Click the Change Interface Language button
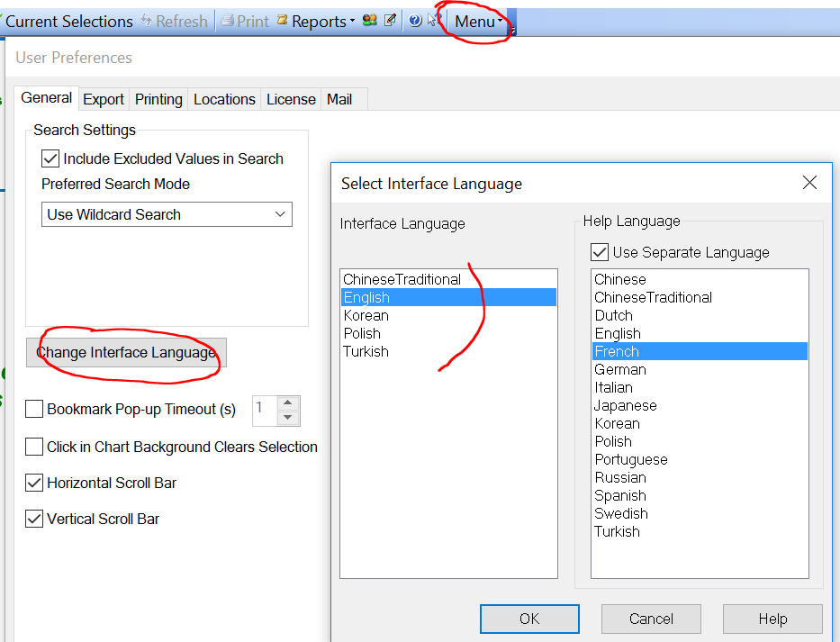This screenshot has height=642, width=840. pyautogui.click(x=126, y=353)
